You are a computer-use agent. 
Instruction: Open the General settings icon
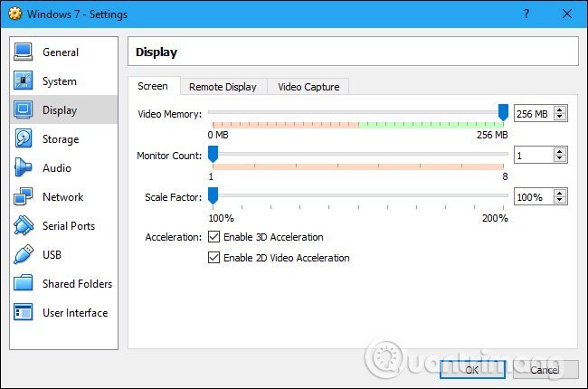(x=24, y=52)
